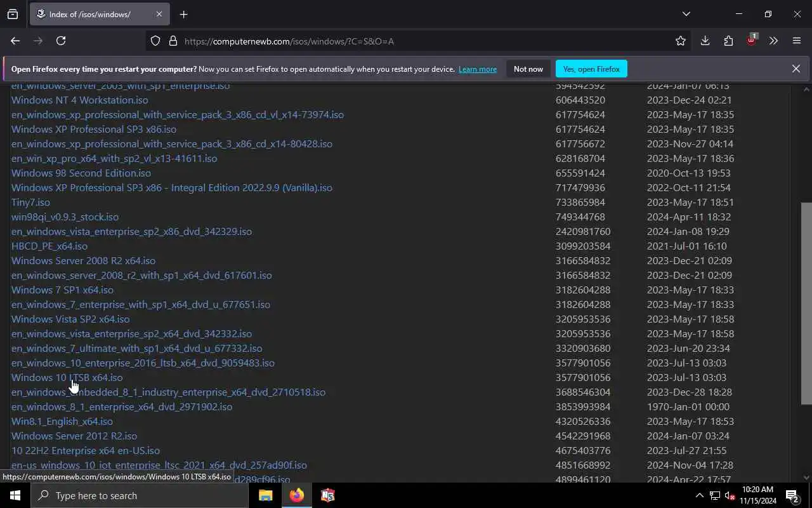Open the Integral Edition 2022.9.9 (Vanilla).iso link
Viewport: 812px width, 508px height.
click(x=172, y=187)
